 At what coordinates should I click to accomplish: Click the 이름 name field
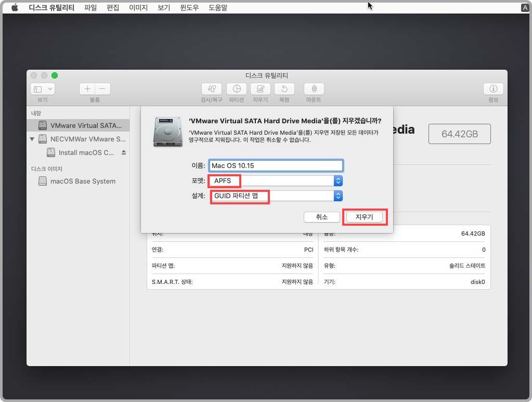276,165
